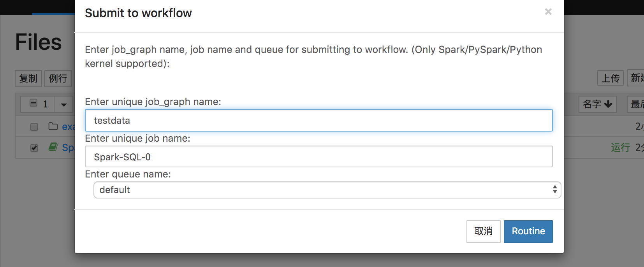
Task: Open the 'Sp' notebook link
Action: tap(68, 148)
